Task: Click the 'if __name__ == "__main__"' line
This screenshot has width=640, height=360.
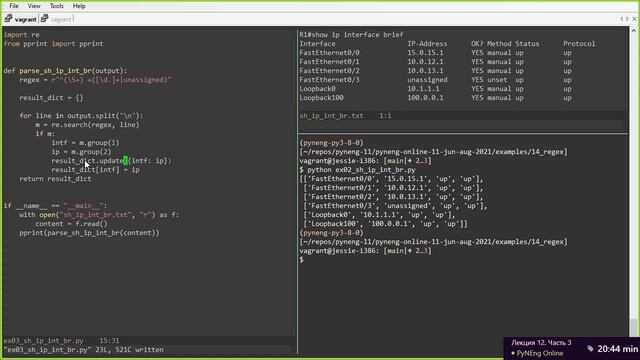Action: pyautogui.click(x=55, y=205)
